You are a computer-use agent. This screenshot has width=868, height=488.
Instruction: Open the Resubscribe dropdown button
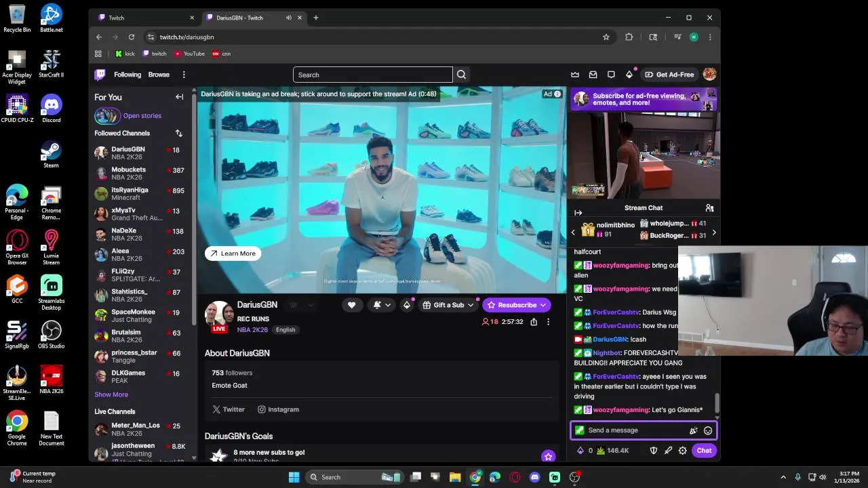point(517,305)
